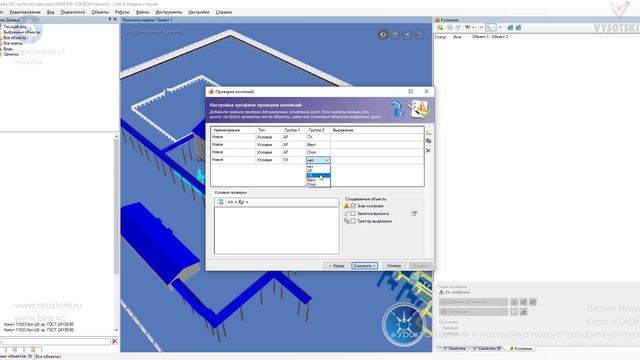Click the clear search X beside the bottom-left field

pyautogui.click(x=115, y=341)
